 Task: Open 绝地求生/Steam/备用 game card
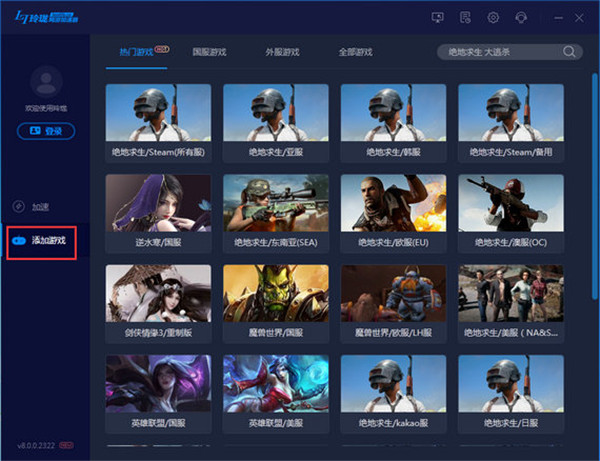tap(511, 123)
